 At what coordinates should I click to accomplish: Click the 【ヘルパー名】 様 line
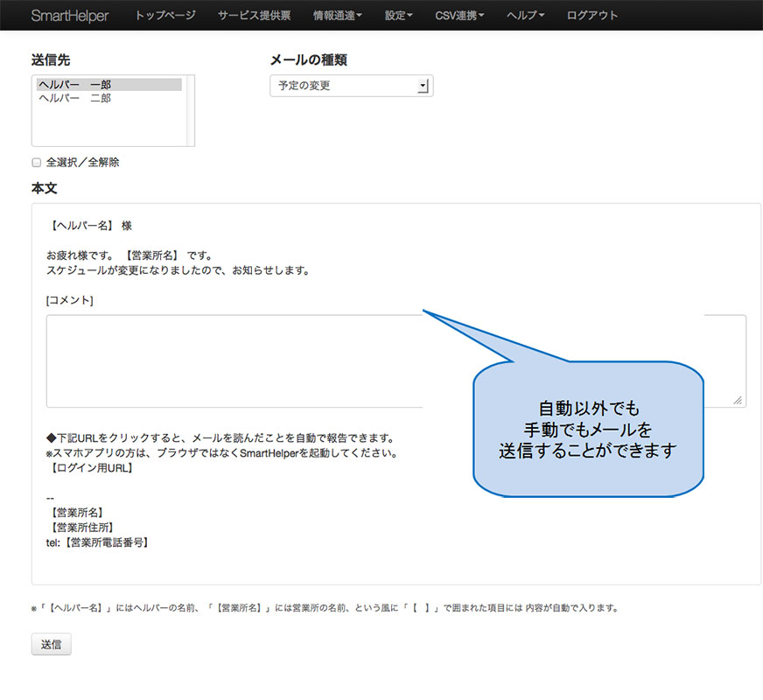tap(89, 226)
